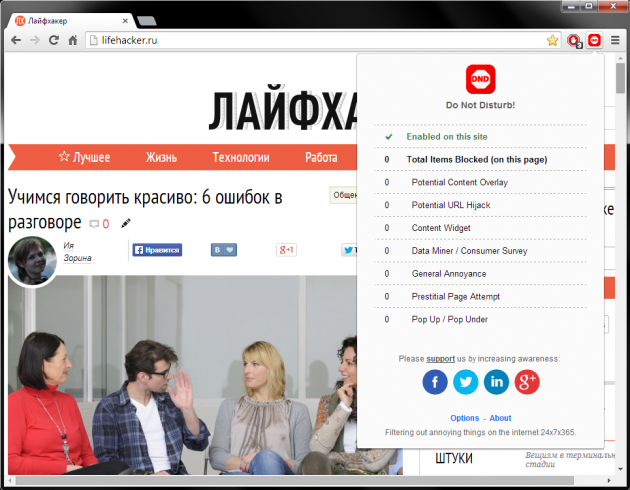
Task: Bookmark page with the star icon
Action: 553,40
